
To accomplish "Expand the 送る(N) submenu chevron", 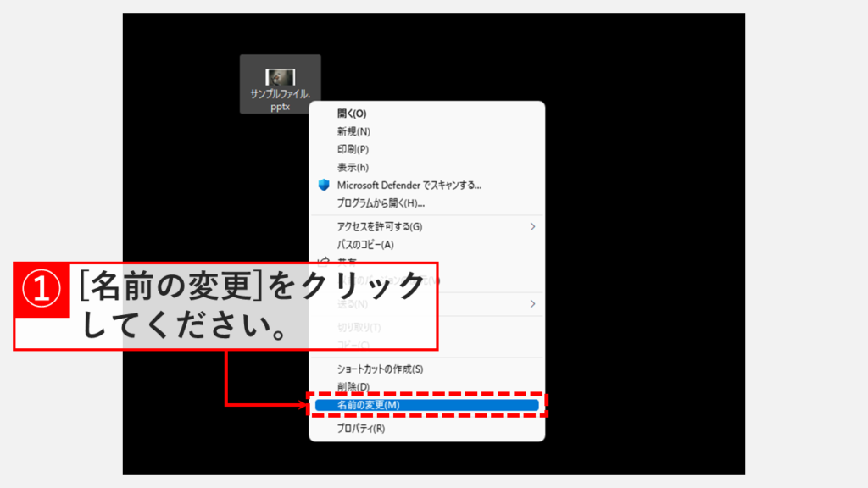I will point(532,304).
